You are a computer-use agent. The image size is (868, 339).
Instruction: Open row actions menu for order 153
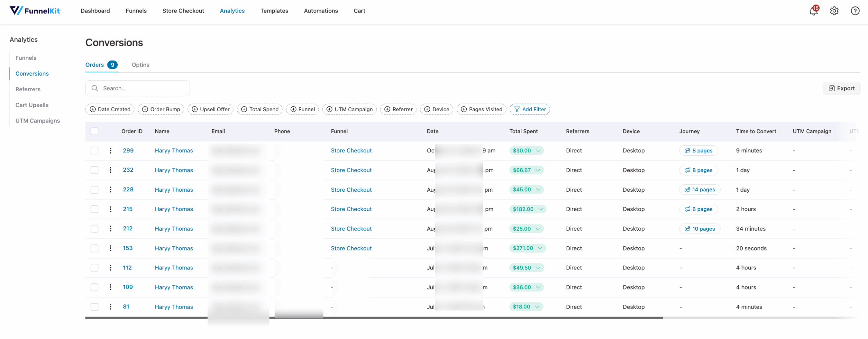pyautogui.click(x=111, y=248)
